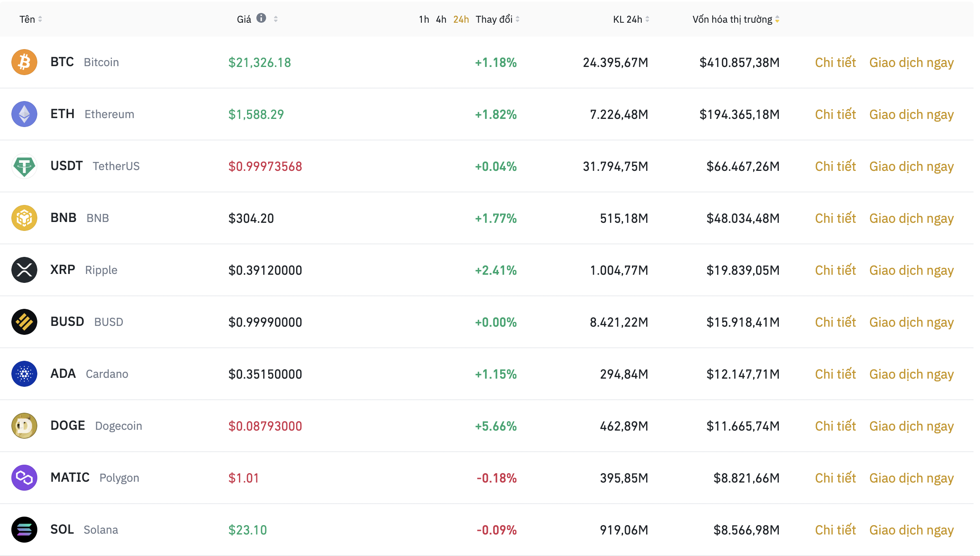Open Chi tiết for Polygon MATIC
The width and height of the screenshot is (980, 556).
[835, 478]
